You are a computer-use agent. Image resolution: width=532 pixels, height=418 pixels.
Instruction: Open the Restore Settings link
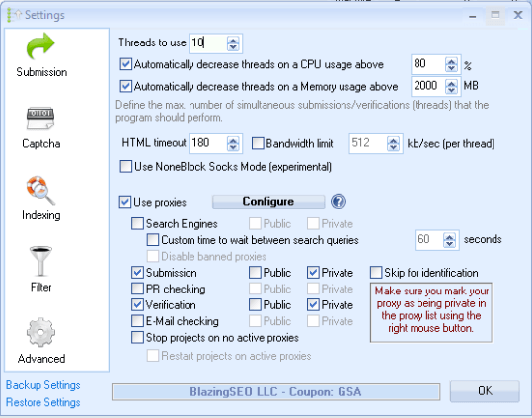(43, 402)
